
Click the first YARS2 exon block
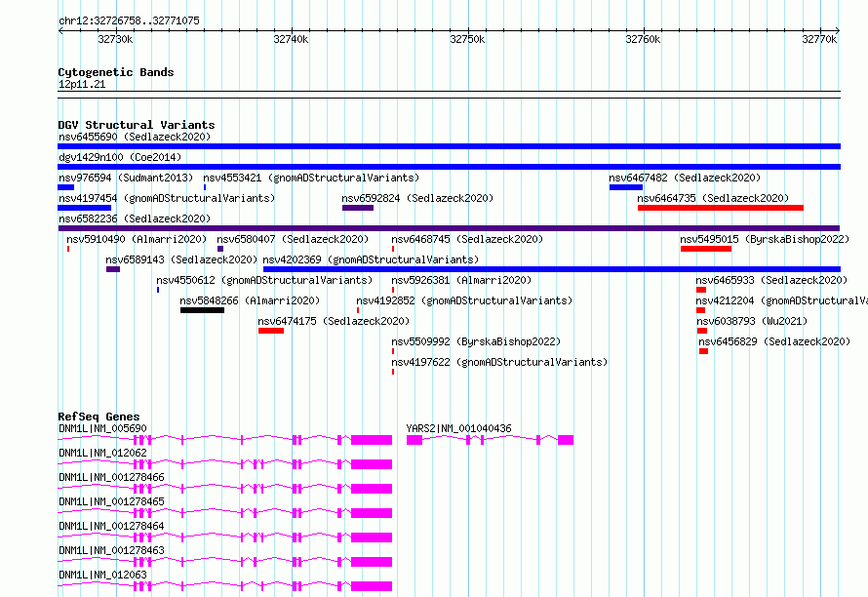click(414, 440)
